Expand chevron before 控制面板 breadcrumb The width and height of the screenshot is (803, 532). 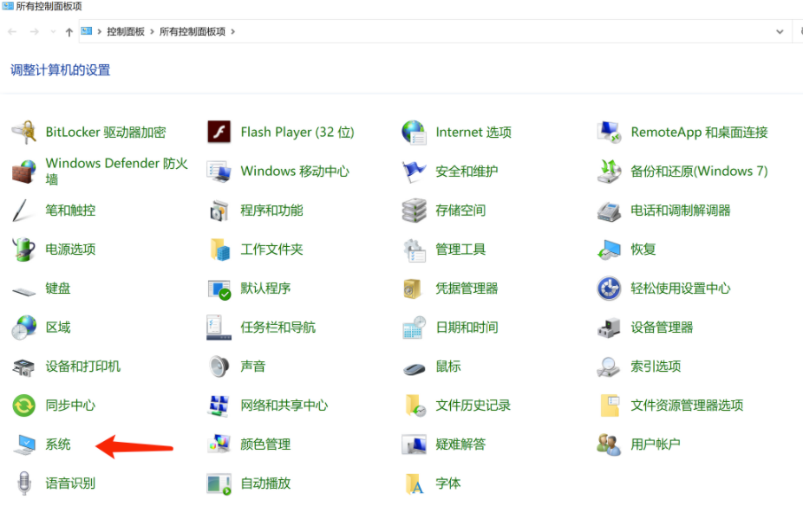(x=100, y=32)
